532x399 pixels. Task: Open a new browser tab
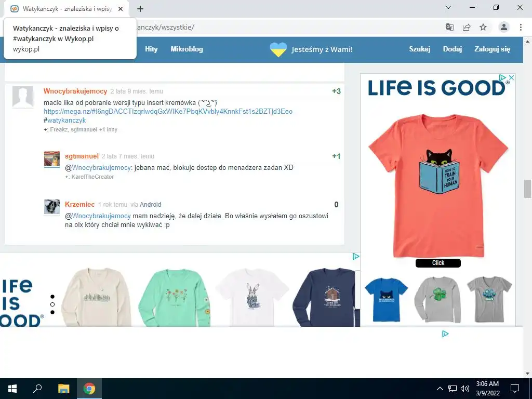pyautogui.click(x=140, y=9)
